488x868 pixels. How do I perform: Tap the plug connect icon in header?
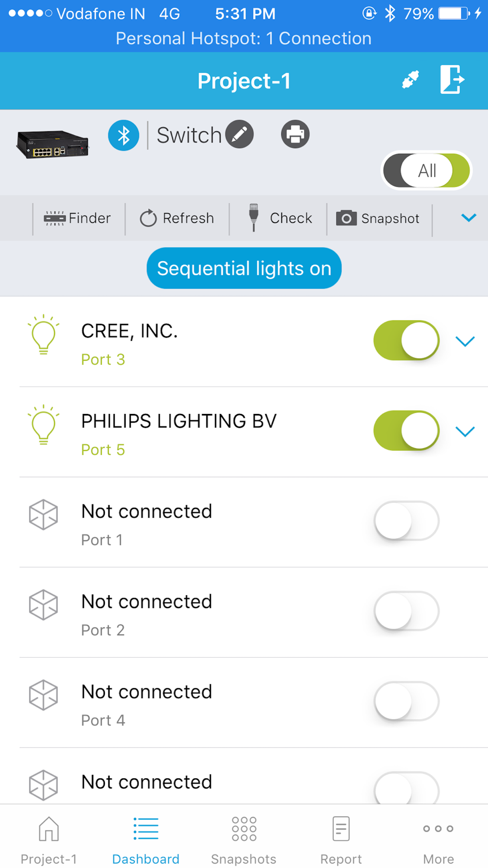pos(410,80)
